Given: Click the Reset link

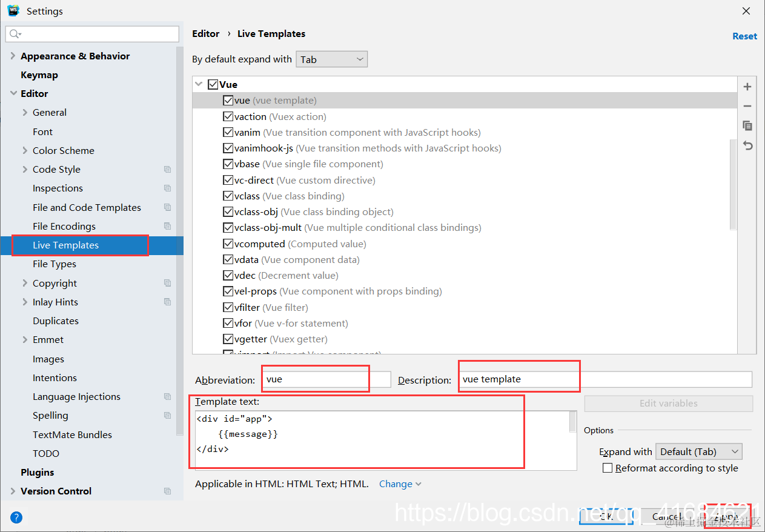Looking at the screenshot, I should click(744, 36).
